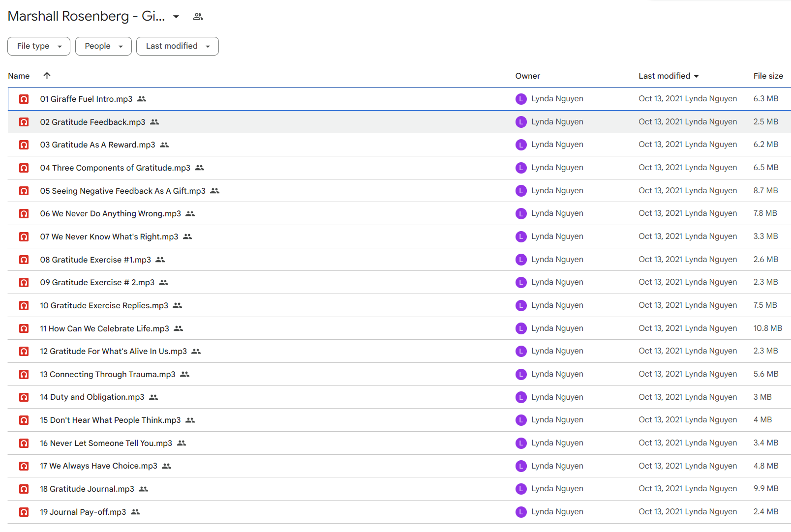Select file 04 Three Components of Gratitude.mp3
Screen dimensions: 791x532
399,168
